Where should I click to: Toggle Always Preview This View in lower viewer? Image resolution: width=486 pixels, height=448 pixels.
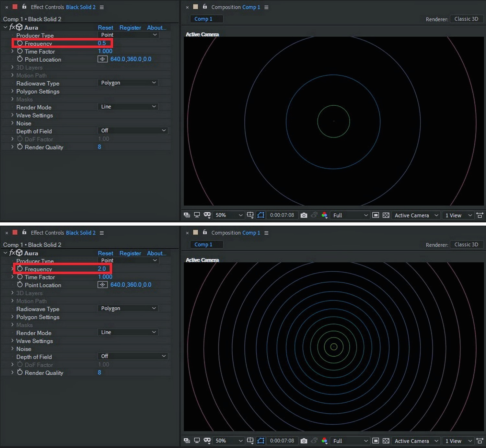187,441
